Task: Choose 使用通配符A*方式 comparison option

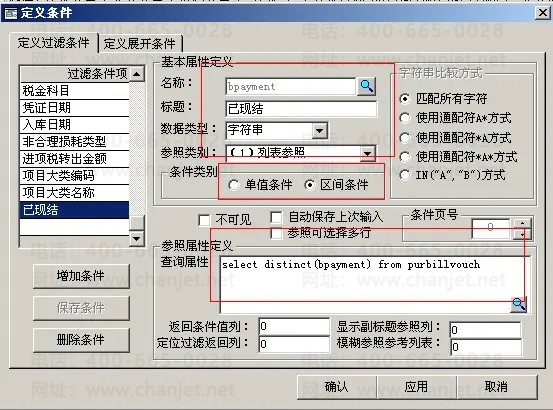Action: 405,118
